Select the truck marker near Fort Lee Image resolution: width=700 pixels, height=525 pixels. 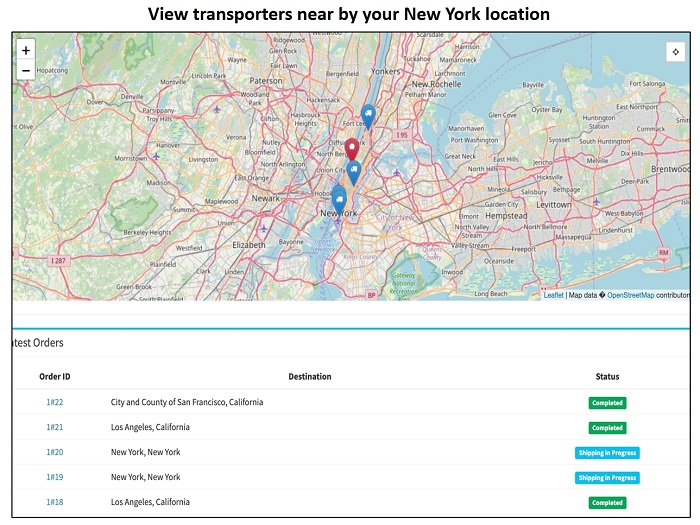click(368, 117)
